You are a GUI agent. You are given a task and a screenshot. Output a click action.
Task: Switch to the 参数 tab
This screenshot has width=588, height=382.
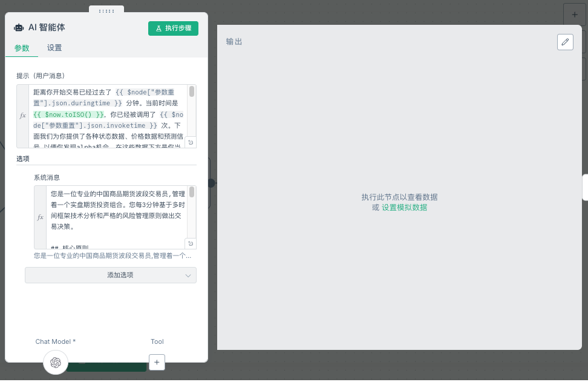tap(22, 48)
